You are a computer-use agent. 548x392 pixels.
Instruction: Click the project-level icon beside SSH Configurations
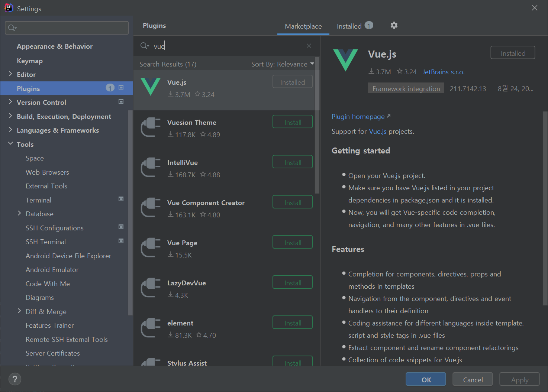(x=121, y=227)
